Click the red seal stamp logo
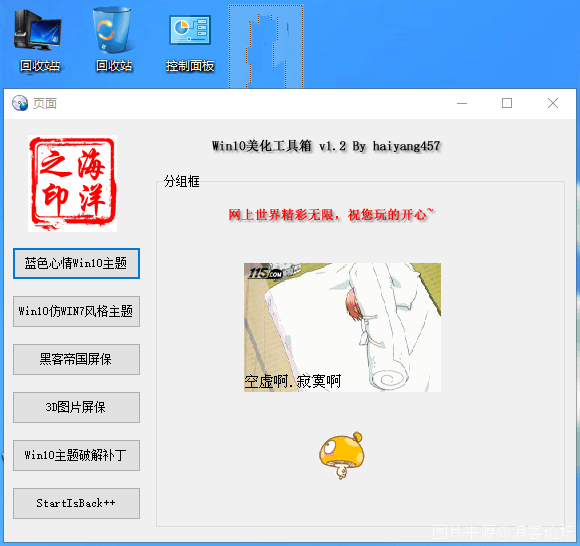580x546 pixels. pyautogui.click(x=72, y=183)
